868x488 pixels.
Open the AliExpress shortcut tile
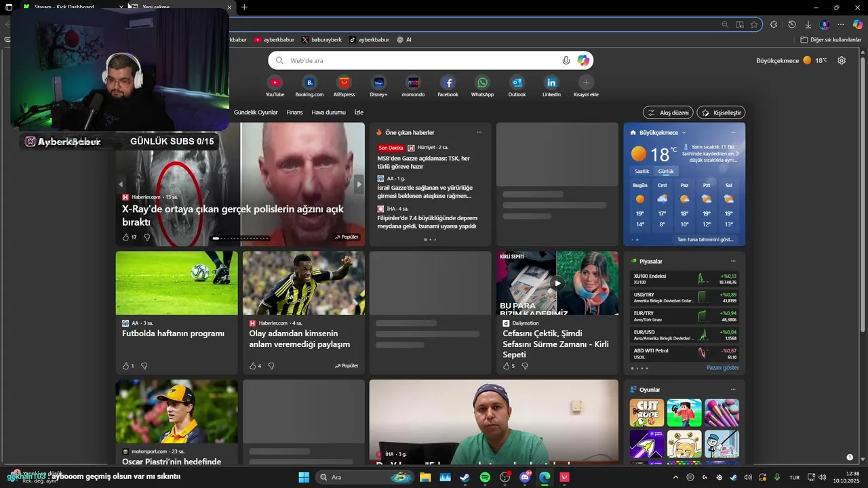coord(344,82)
